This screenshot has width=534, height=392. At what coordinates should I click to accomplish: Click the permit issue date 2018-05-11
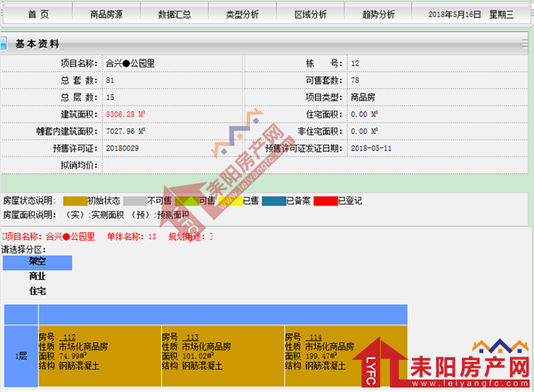371,148
